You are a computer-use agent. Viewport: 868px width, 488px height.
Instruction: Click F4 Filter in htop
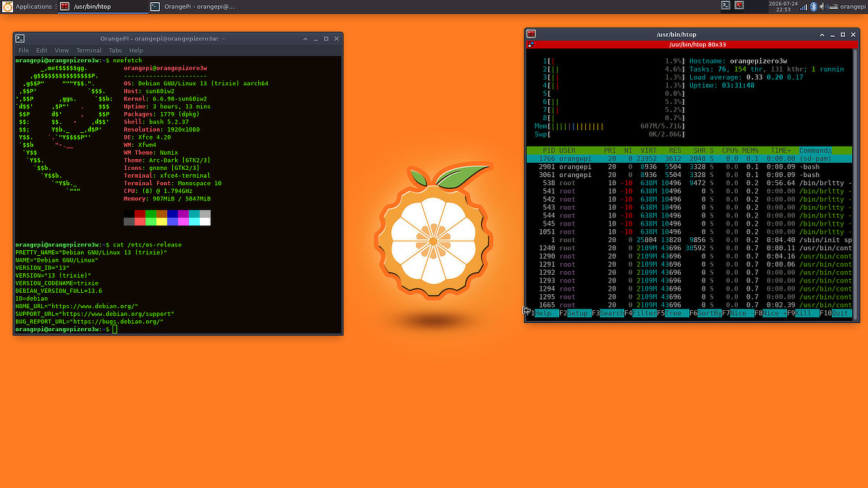(640, 313)
